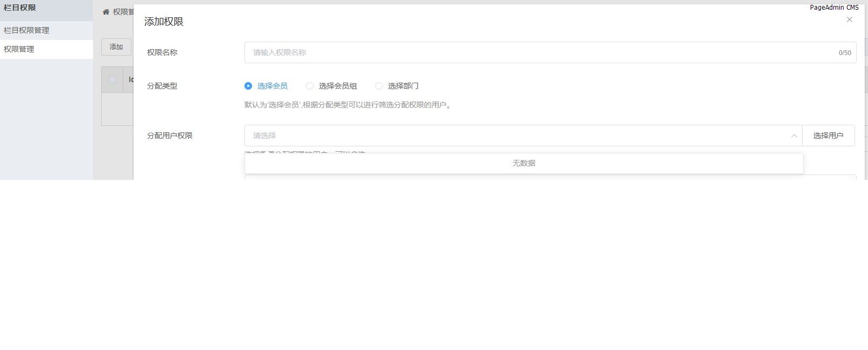The width and height of the screenshot is (868, 350).
Task: Collapse the 分配用户权限 dropdown arrow
Action: pyautogui.click(x=794, y=136)
